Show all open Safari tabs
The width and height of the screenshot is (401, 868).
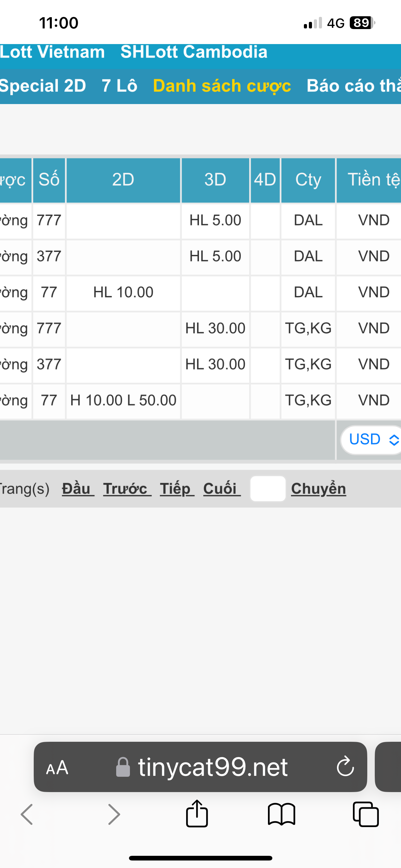coord(366,814)
